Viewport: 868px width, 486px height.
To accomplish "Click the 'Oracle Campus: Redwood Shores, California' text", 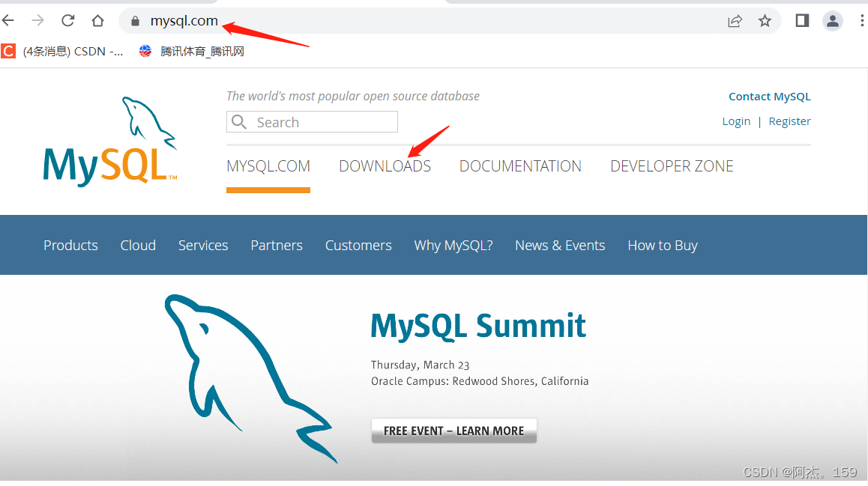I will click(480, 381).
